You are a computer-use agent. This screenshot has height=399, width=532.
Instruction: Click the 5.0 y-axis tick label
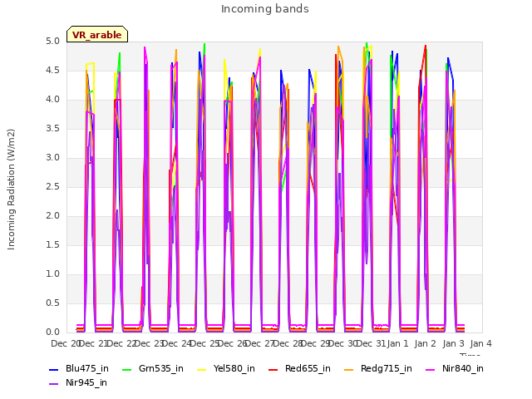[52, 42]
